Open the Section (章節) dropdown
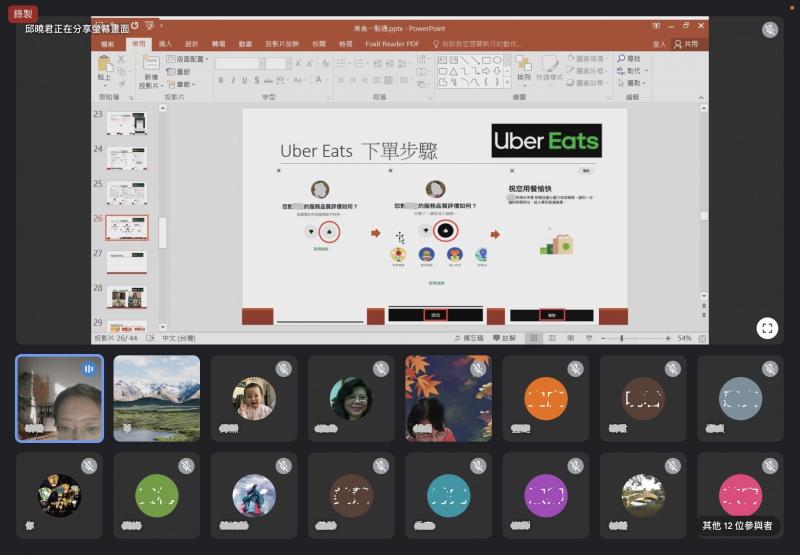 182,84
